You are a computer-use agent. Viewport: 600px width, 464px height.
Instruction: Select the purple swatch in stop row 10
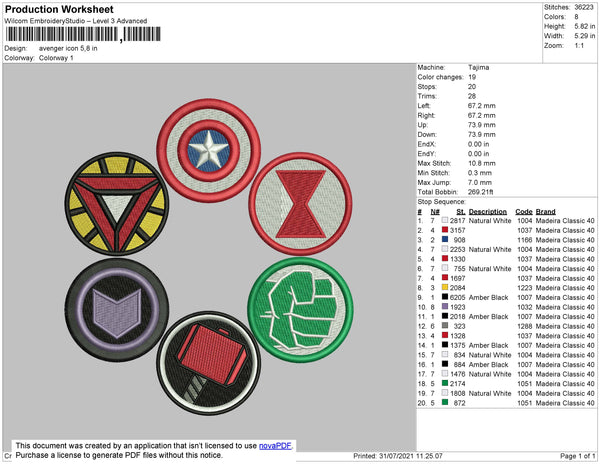tap(445, 306)
